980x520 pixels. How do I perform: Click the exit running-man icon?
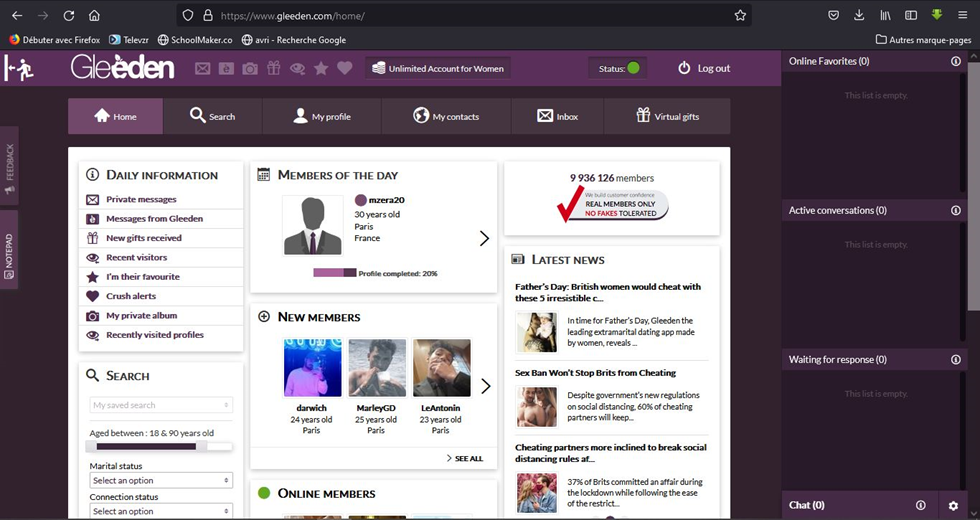pyautogui.click(x=19, y=68)
